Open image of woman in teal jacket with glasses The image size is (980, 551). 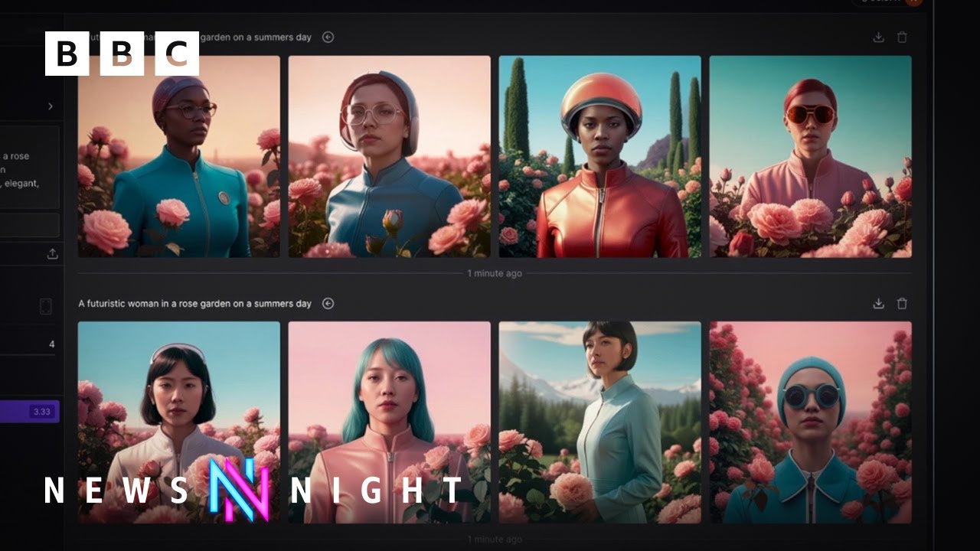(x=179, y=156)
